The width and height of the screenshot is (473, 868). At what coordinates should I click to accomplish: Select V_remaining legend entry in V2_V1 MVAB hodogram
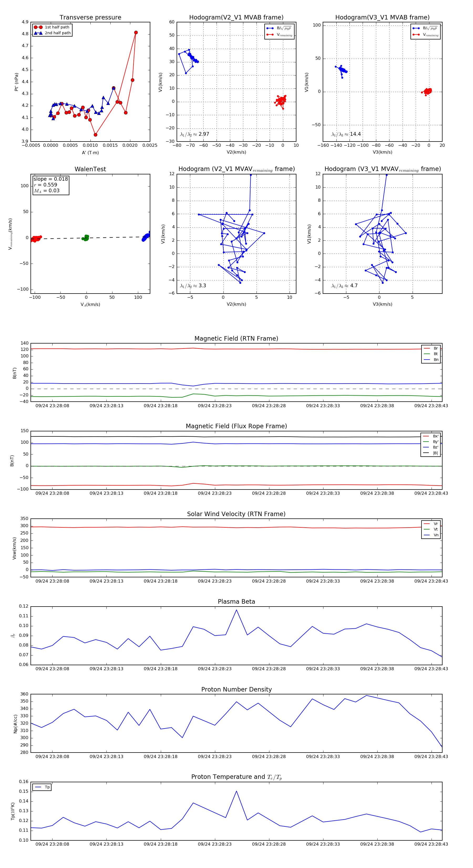tap(279, 35)
